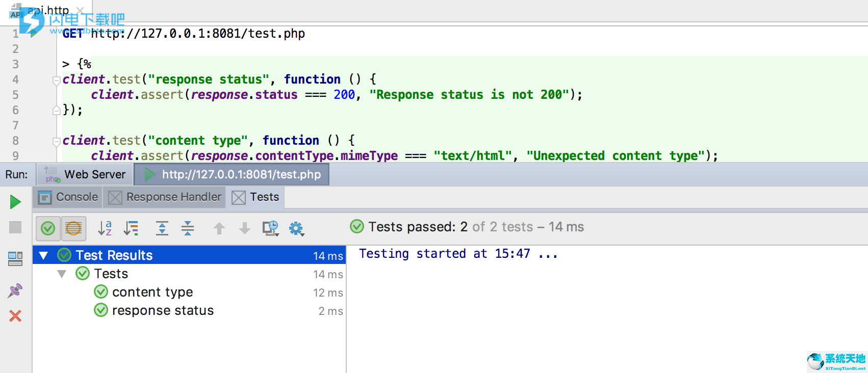Fold the content type function at line 8
Screen dimensions: 868x373
[x=57, y=141]
